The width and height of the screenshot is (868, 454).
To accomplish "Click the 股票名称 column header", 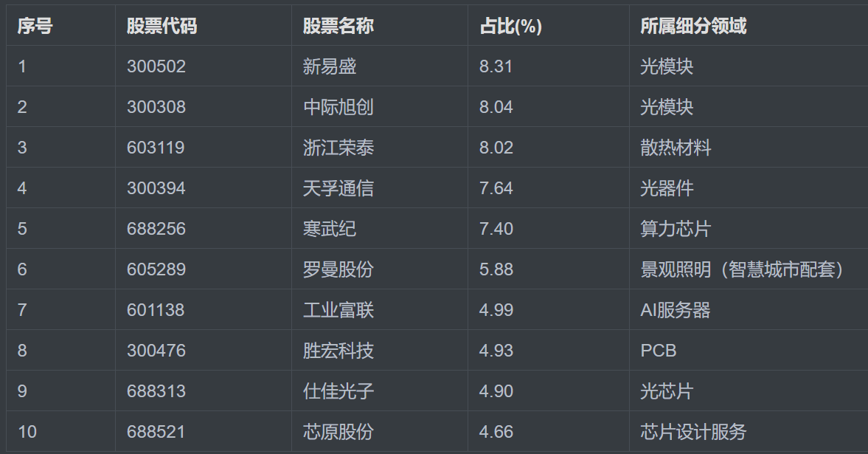I will coord(338,26).
